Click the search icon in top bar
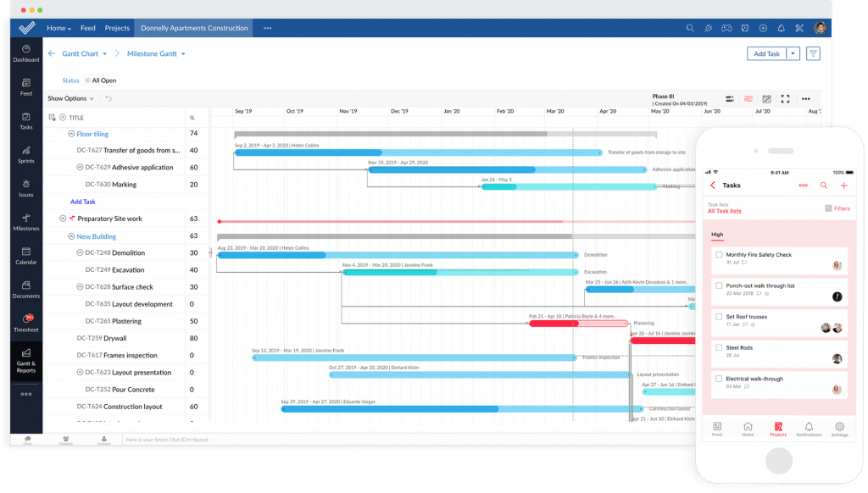 click(690, 28)
